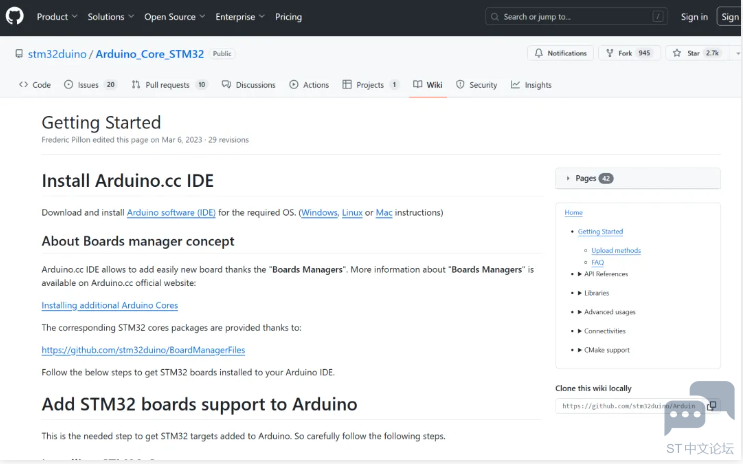Open the Insights tab
This screenshot has width=743, height=464.
[531, 85]
